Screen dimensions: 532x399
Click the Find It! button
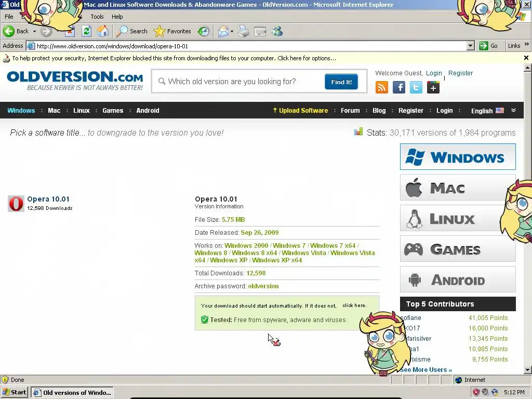click(x=341, y=82)
